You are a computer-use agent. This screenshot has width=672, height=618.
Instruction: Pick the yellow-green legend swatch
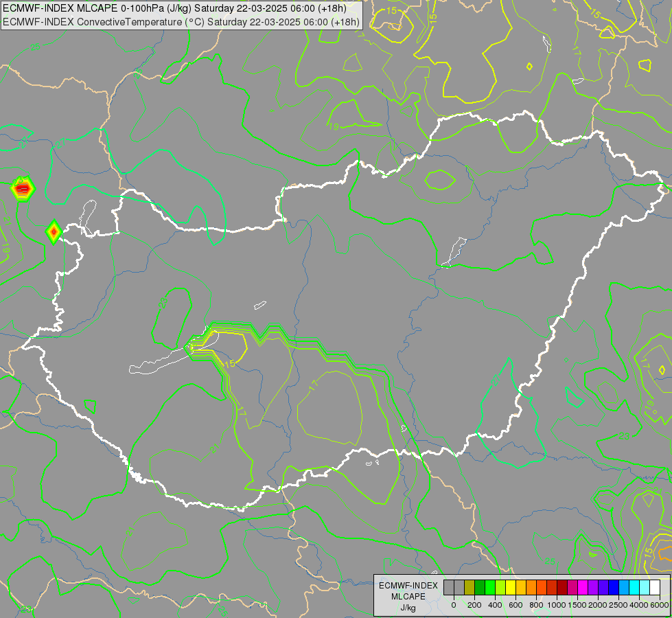[x=500, y=587]
